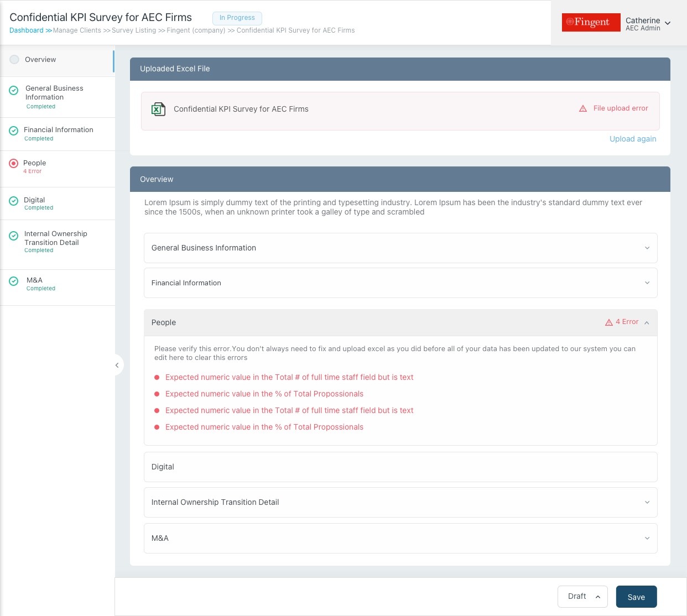Expand the Internal Ownership Transition Detail accordion chevron
The image size is (687, 616).
point(647,502)
